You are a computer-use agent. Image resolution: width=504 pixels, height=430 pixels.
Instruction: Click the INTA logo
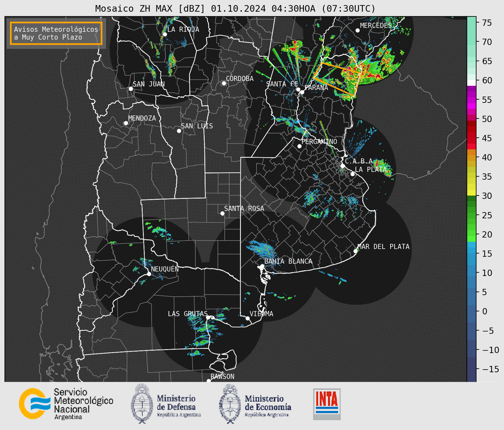click(x=327, y=404)
